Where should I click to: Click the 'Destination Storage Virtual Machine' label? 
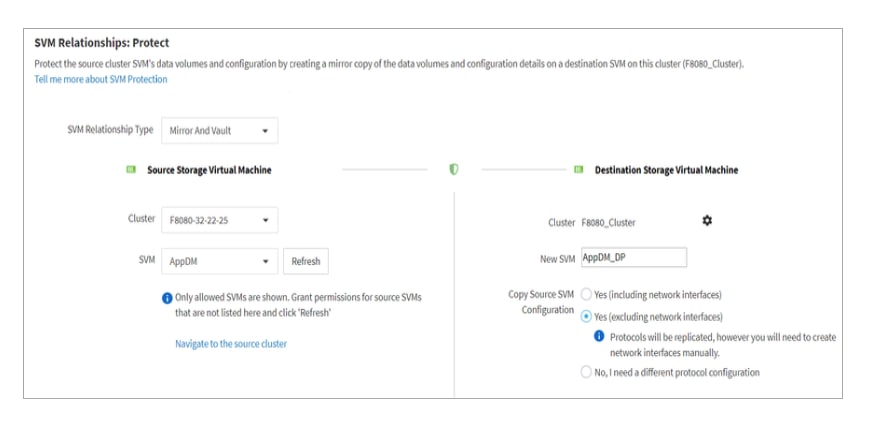666,170
